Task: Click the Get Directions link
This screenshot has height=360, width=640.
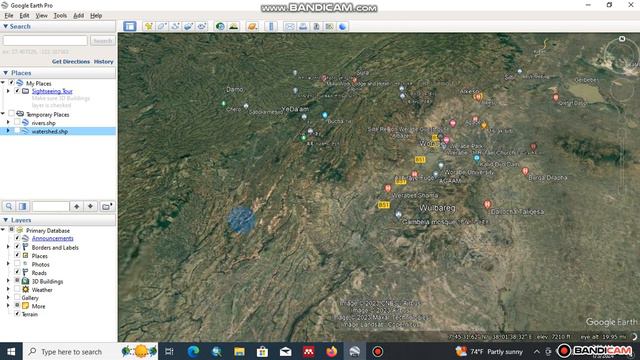Action: coord(71,61)
